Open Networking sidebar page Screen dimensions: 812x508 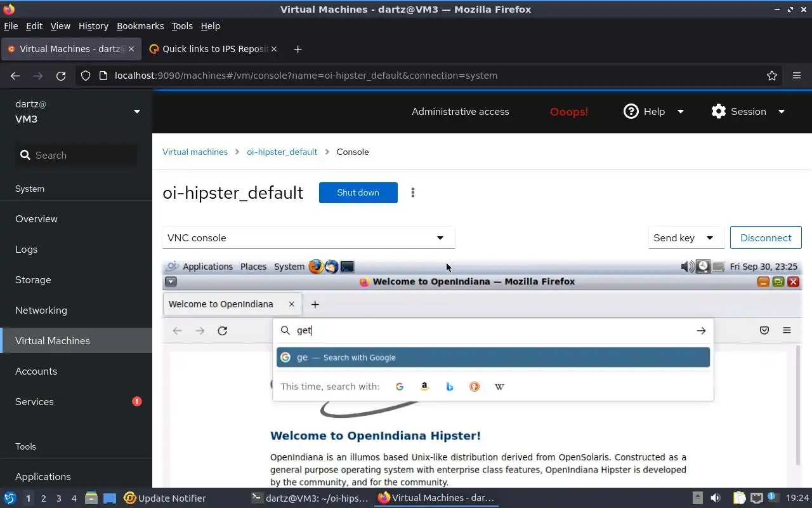76,311
